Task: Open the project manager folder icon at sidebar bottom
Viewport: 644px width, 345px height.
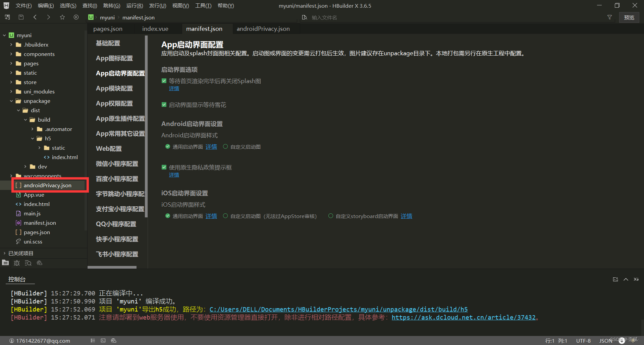Action: pyautogui.click(x=5, y=263)
